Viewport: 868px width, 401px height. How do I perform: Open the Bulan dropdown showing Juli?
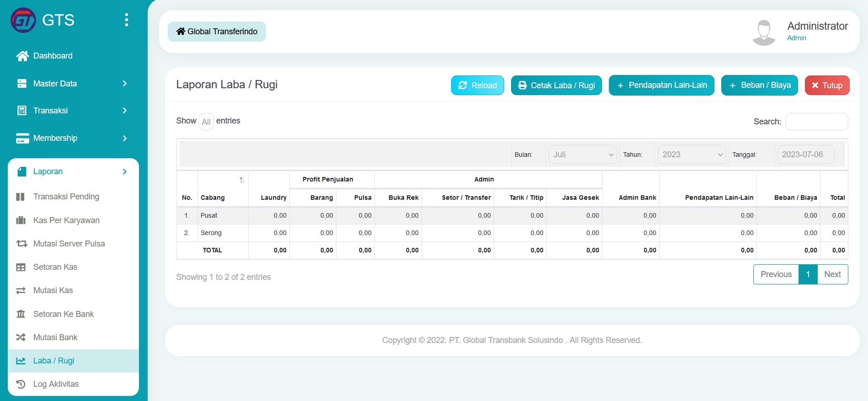[x=582, y=155]
